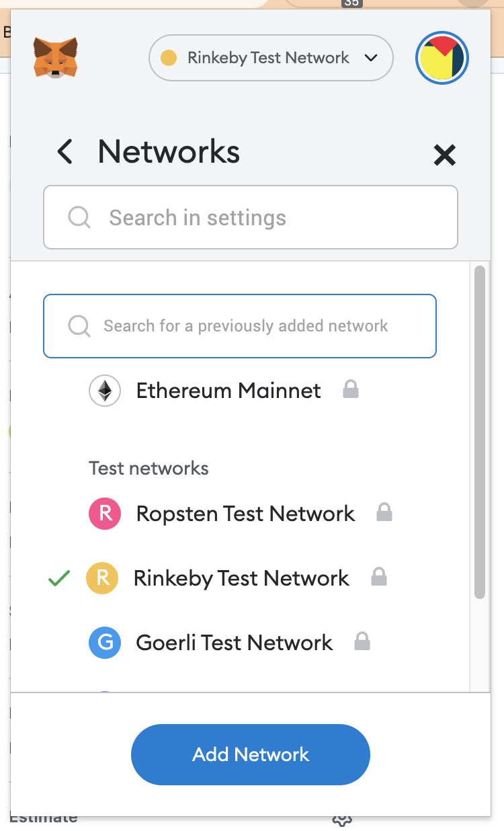The height and width of the screenshot is (831, 504).
Task: Click the magnifier in the settings search bar
Action: [x=79, y=217]
